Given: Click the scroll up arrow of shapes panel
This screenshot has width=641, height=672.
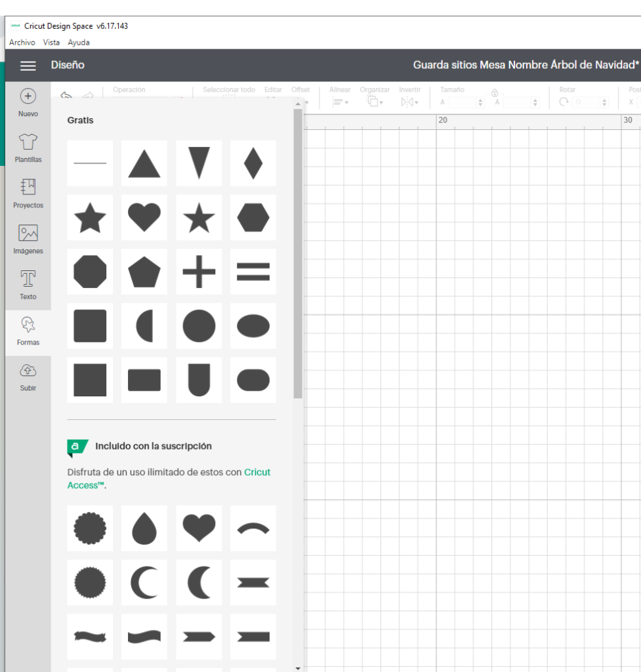Looking at the screenshot, I should point(298,104).
